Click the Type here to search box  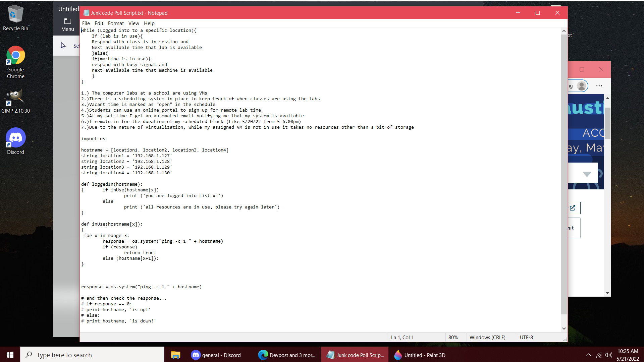tap(92, 355)
